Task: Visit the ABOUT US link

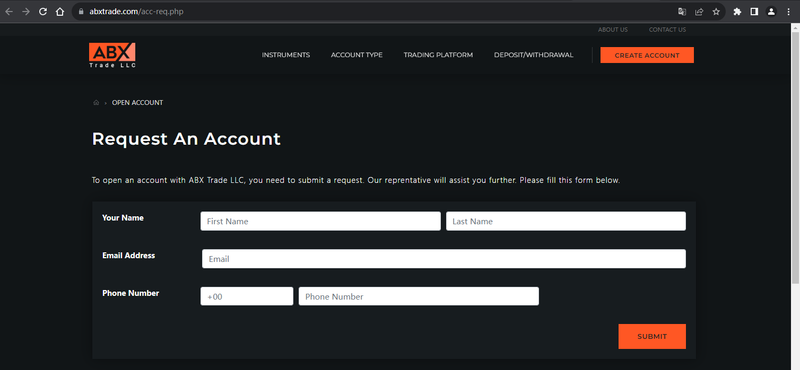Action: click(613, 30)
